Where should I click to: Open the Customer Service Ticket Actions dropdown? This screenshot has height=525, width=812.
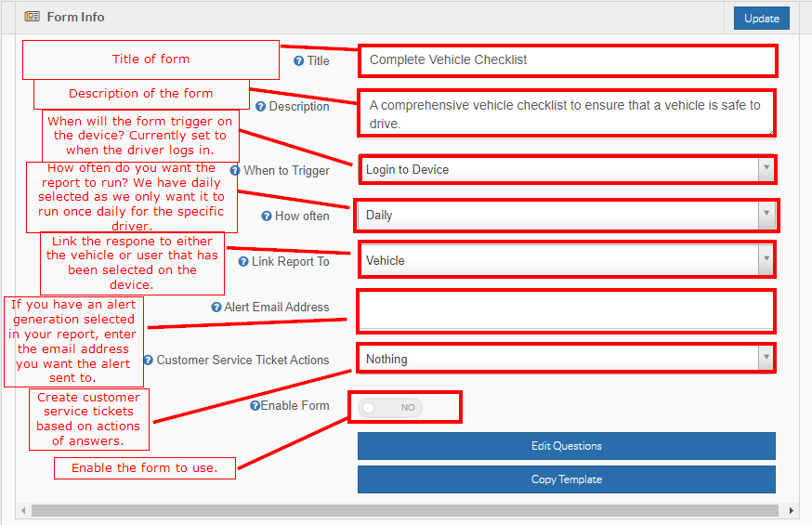tap(568, 359)
